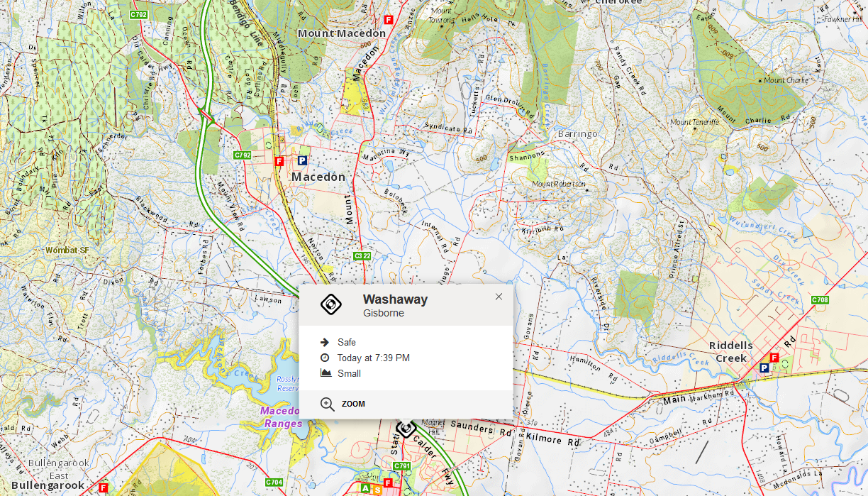Click the Gisborne location subtitle
The width and height of the screenshot is (868, 496).
click(x=384, y=313)
